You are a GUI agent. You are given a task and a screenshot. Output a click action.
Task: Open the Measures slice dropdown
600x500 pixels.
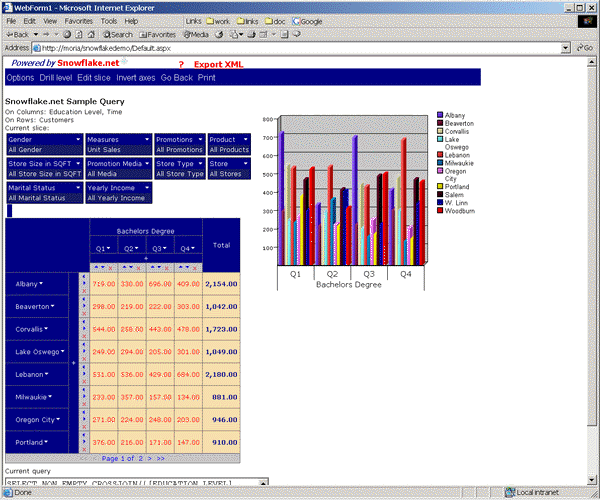tap(147, 139)
